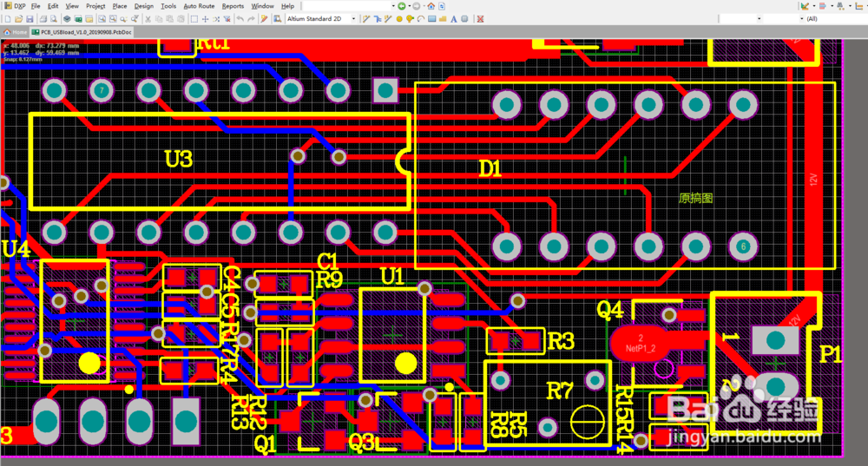Click the Copy icon
The image size is (868, 466).
point(159,19)
